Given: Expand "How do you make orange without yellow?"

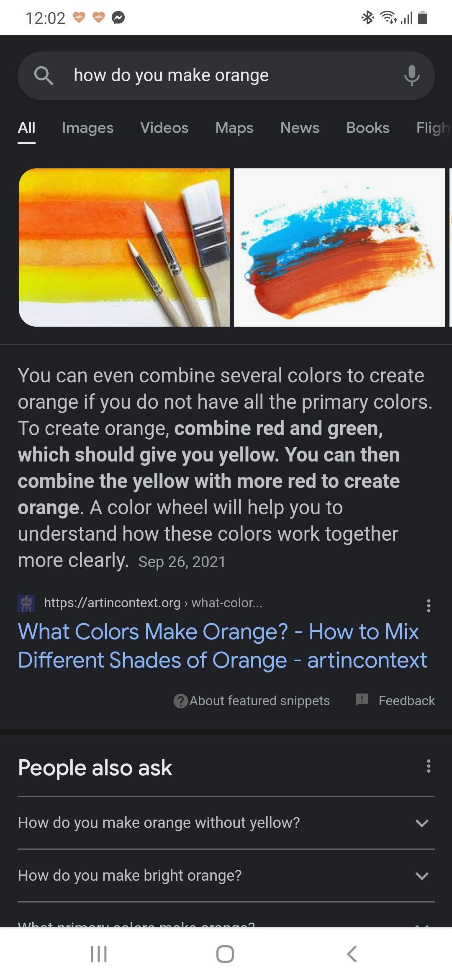Looking at the screenshot, I should (422, 823).
